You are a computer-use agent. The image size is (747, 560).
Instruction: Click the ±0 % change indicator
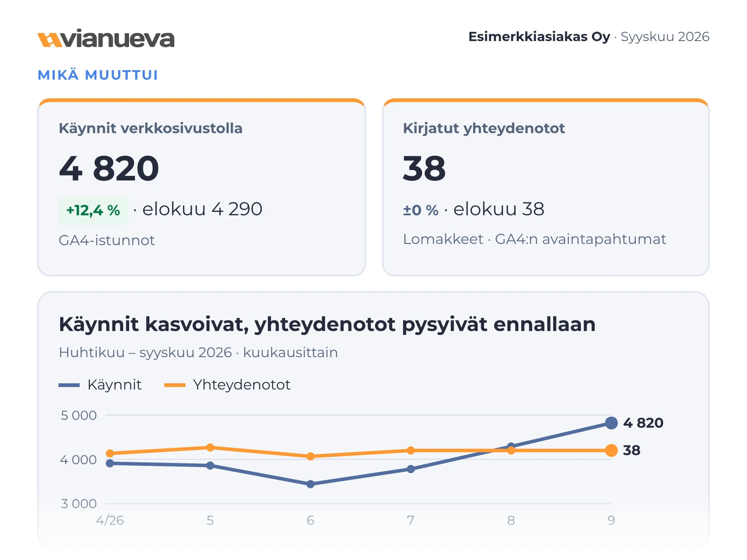[x=421, y=210]
